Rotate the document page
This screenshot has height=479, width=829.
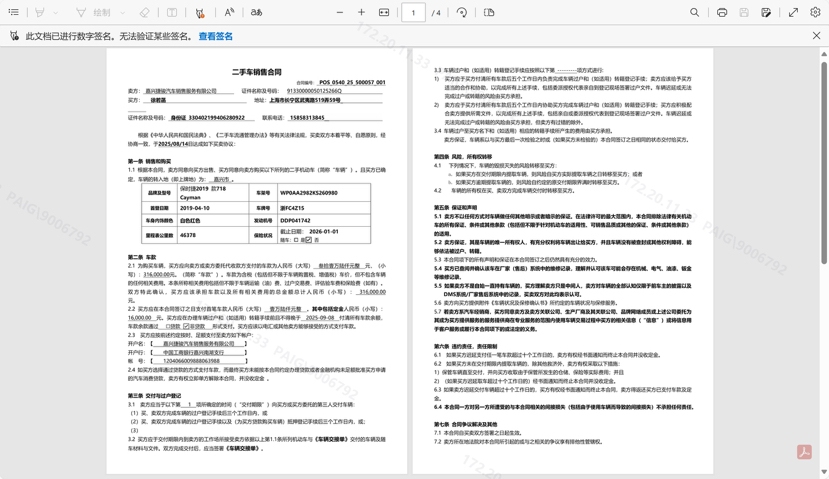coord(462,13)
